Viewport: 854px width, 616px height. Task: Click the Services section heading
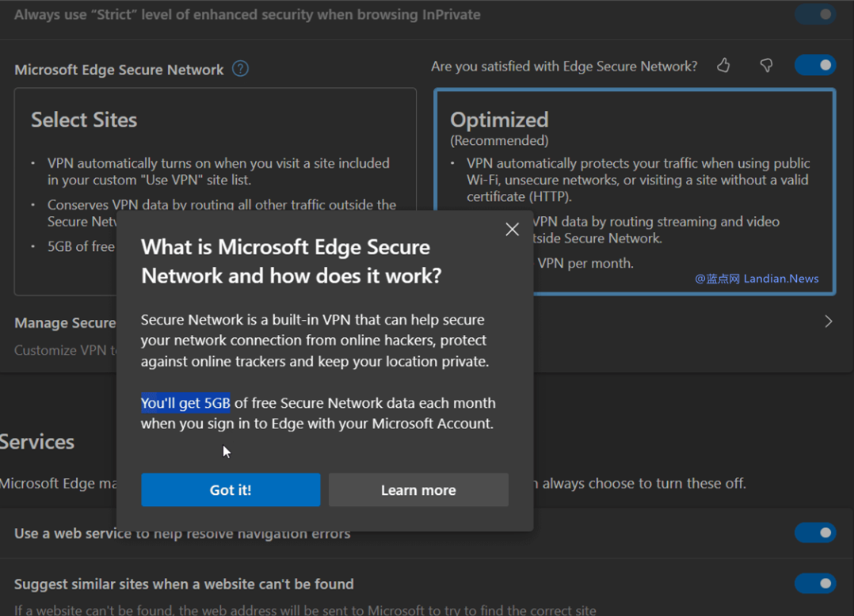[37, 442]
